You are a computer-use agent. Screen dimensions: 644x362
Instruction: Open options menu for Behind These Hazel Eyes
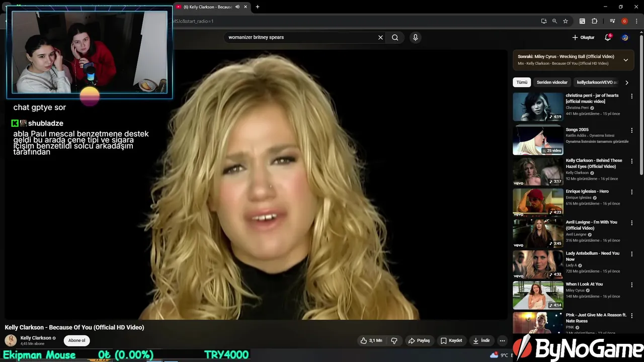tap(632, 161)
